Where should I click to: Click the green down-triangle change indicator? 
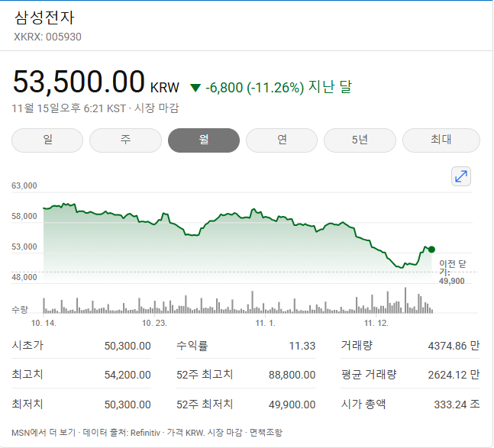(x=195, y=89)
